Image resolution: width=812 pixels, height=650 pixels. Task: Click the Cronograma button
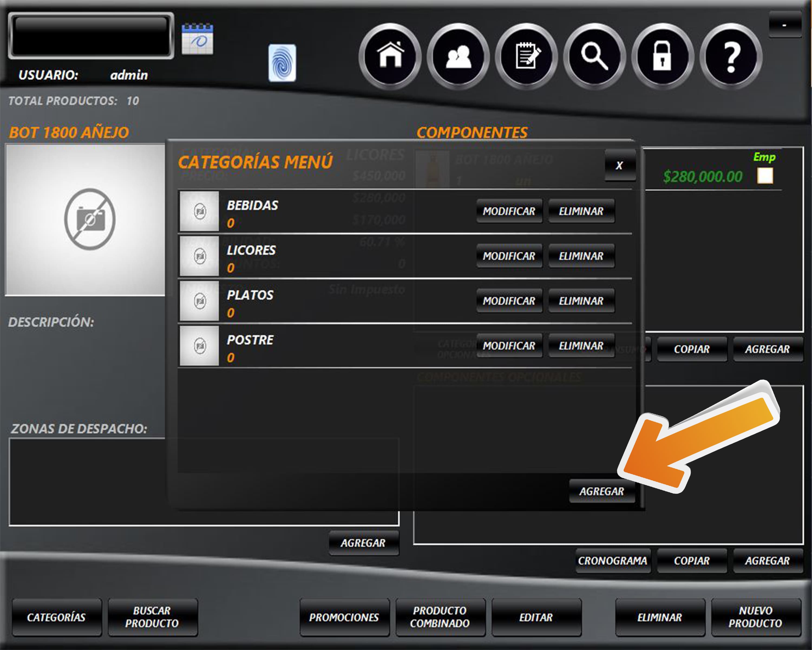[613, 561]
